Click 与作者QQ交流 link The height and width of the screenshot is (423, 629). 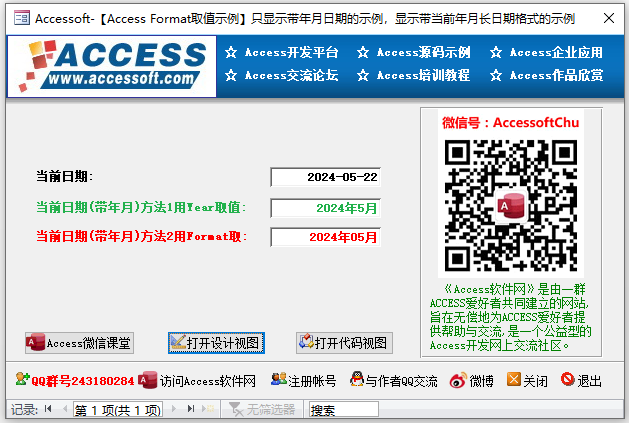tap(401, 380)
